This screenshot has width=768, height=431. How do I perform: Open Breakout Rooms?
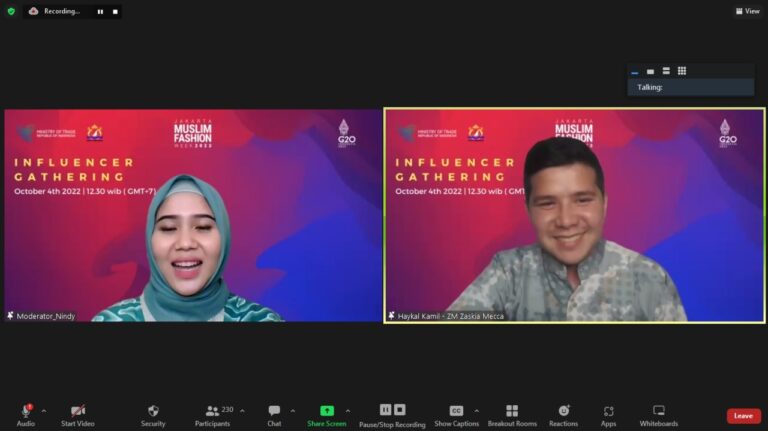pos(512,411)
